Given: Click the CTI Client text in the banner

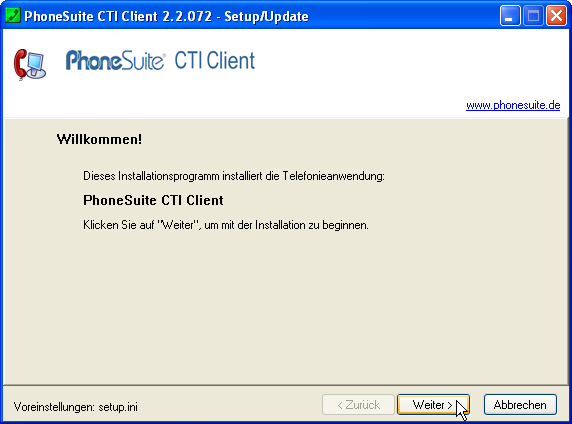Looking at the screenshot, I should pyautogui.click(x=214, y=61).
